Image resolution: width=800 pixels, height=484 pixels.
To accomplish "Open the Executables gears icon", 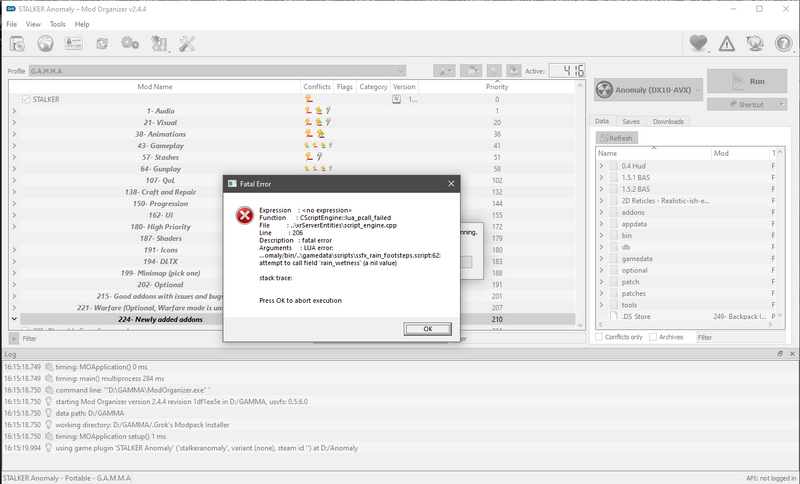I will coord(130,43).
